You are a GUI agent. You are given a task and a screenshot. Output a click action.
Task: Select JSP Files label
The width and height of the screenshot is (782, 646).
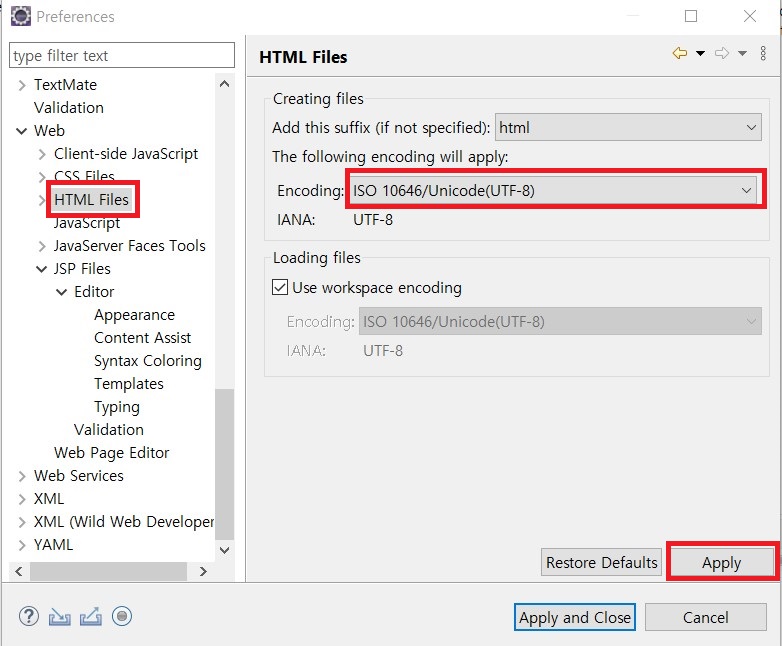(x=82, y=268)
